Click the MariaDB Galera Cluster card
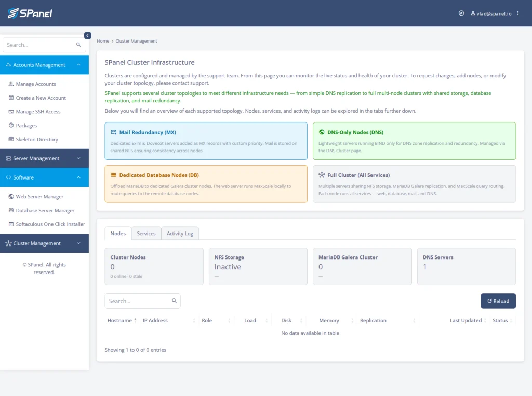Image resolution: width=532 pixels, height=396 pixels. coord(362,266)
